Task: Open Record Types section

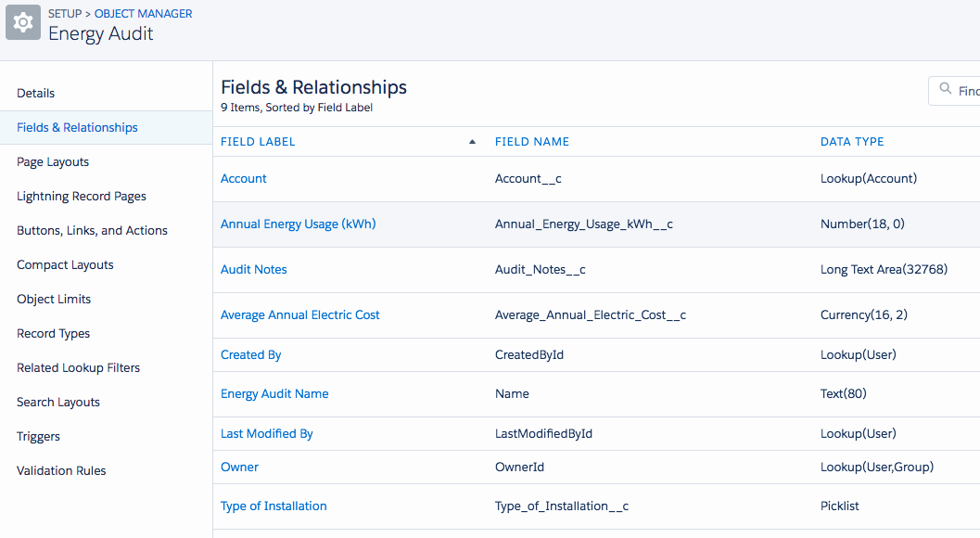Action: pyautogui.click(x=53, y=333)
